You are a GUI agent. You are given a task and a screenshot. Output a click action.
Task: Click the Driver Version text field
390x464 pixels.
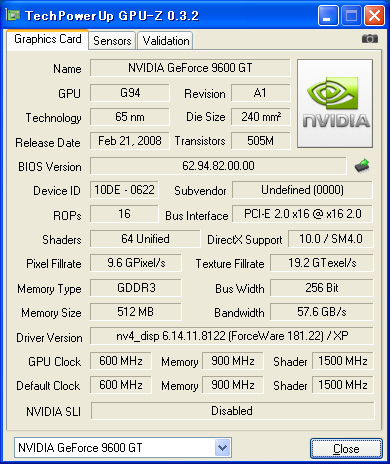[x=232, y=336]
